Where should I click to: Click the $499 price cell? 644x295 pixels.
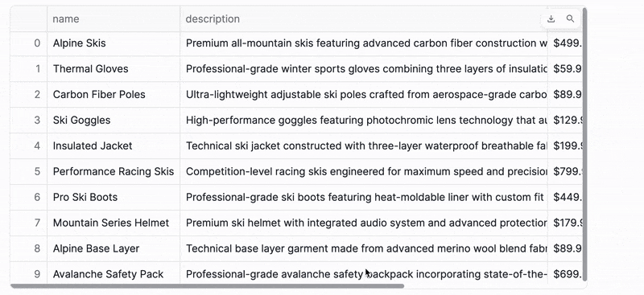(x=565, y=43)
